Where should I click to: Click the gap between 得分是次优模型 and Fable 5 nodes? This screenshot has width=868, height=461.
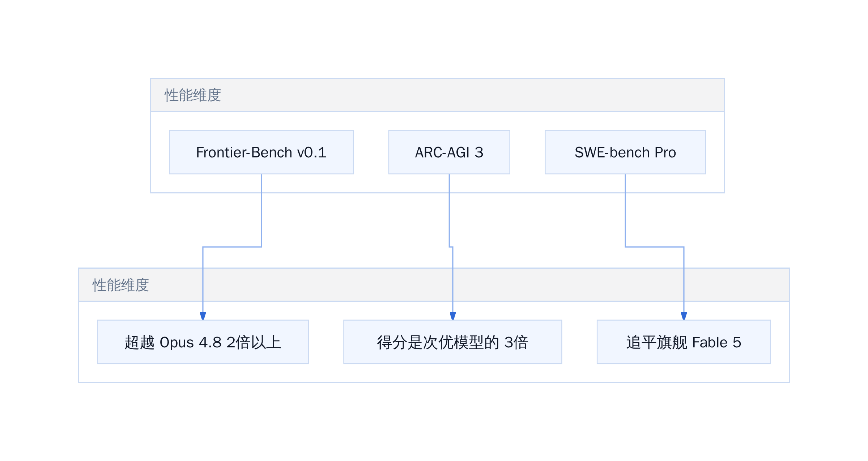(579, 342)
